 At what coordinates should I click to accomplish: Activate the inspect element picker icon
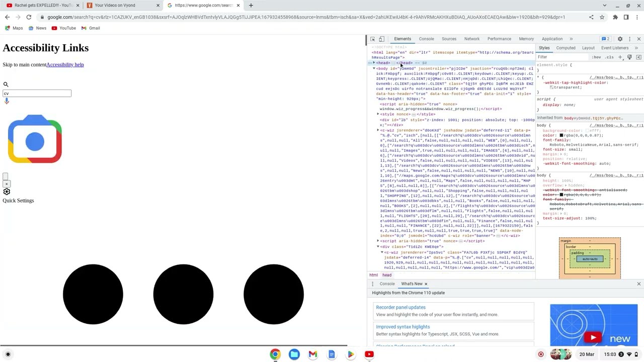pyautogui.click(x=373, y=39)
